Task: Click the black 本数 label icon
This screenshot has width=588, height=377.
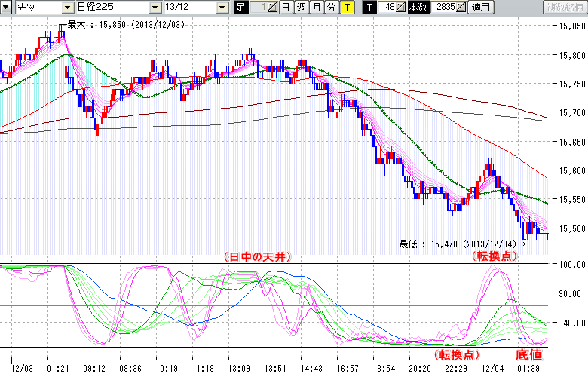Action: (x=417, y=8)
